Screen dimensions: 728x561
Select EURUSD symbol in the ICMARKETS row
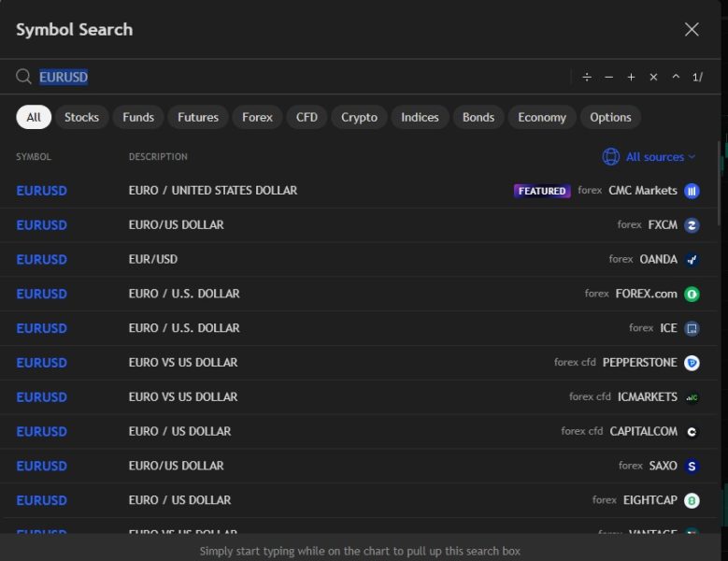[41, 397]
